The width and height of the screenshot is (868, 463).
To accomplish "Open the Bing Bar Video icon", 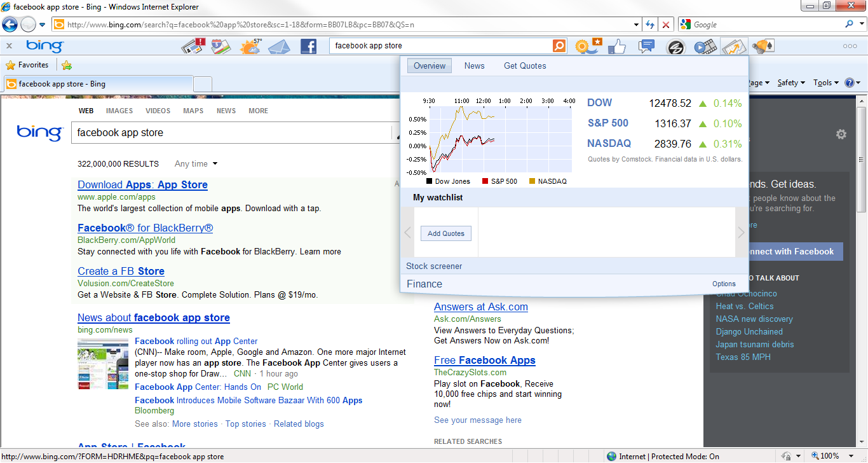I will tap(705, 46).
